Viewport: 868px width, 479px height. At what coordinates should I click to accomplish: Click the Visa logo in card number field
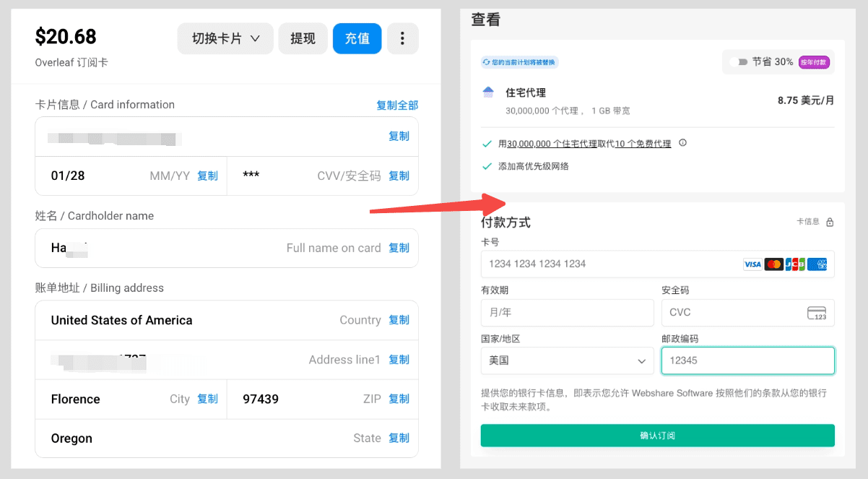pyautogui.click(x=752, y=264)
